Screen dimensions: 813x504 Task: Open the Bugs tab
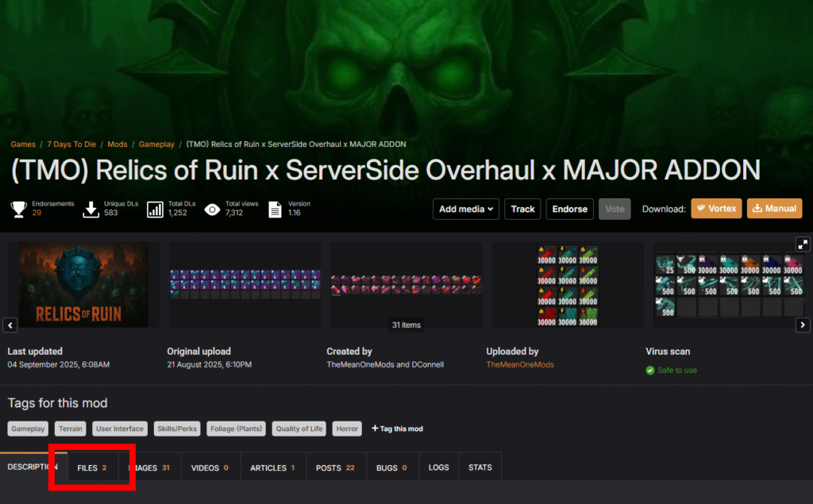392,467
